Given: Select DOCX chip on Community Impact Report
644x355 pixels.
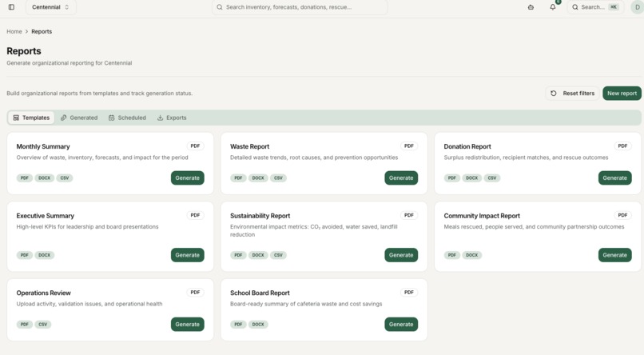Looking at the screenshot, I should tap(471, 255).
